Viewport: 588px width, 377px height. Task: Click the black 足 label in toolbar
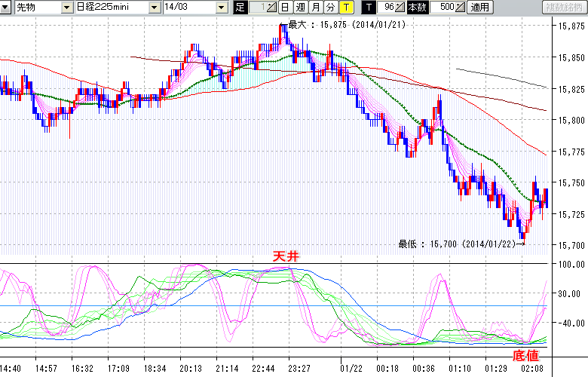pyautogui.click(x=240, y=7)
